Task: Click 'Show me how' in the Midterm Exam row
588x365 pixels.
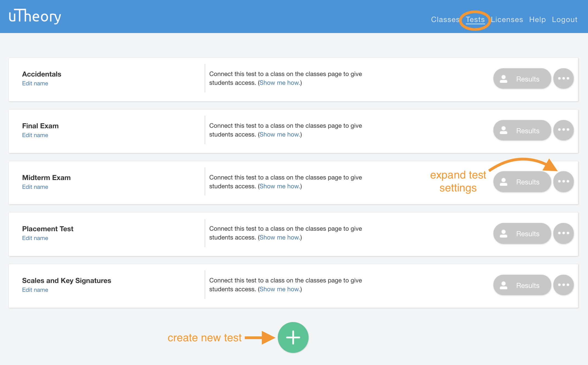Action: coord(280,186)
